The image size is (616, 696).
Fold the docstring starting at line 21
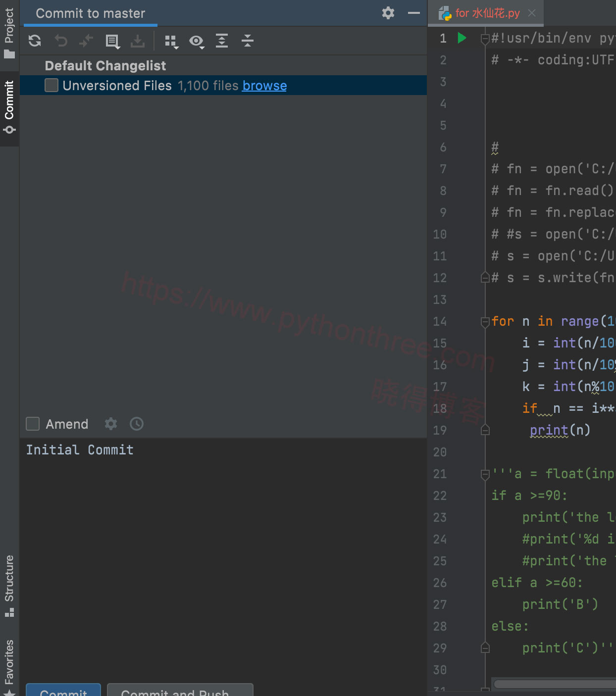[485, 475]
